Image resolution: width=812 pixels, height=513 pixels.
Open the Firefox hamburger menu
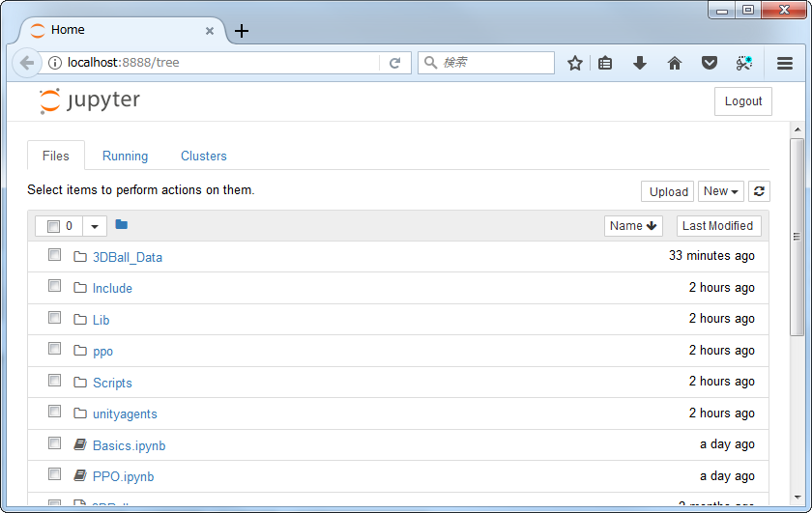(785, 63)
